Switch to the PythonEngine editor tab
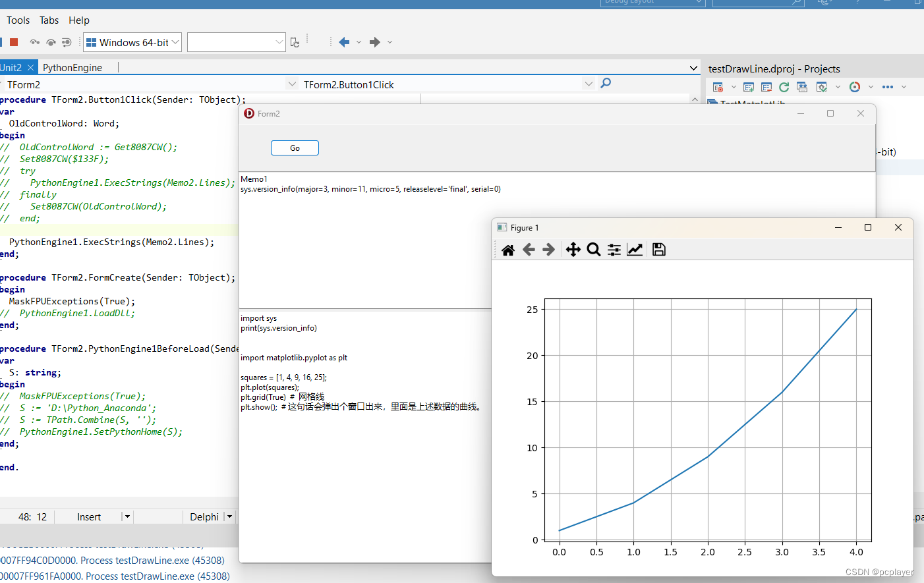Screen dimensions: 924x583 tap(72, 67)
